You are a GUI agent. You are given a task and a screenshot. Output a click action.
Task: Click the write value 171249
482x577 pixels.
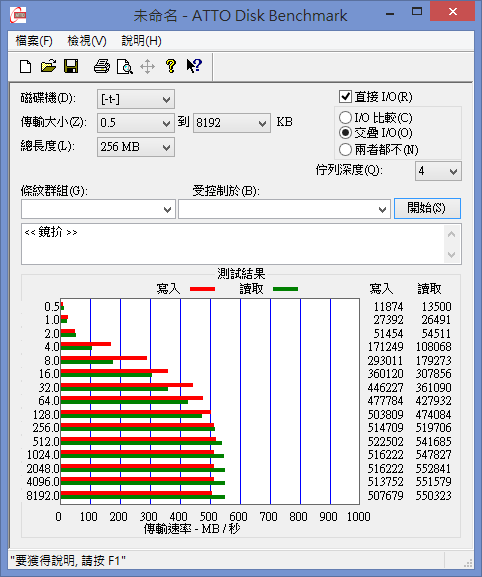point(386,347)
